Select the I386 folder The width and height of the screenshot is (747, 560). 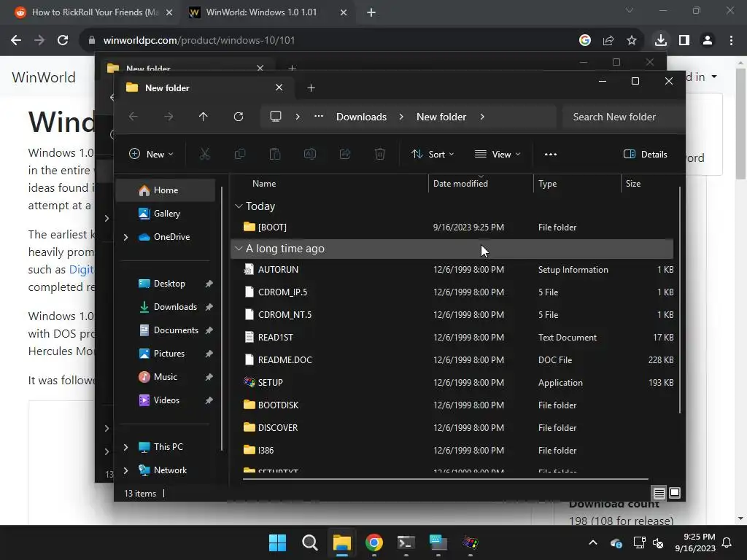[452, 450]
